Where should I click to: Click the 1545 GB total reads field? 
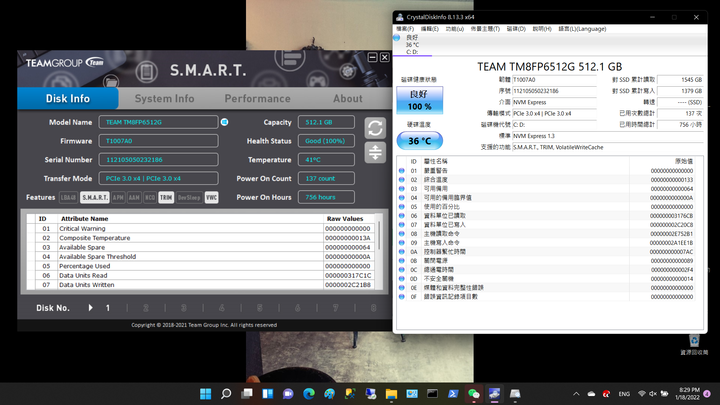pyautogui.click(x=680, y=80)
